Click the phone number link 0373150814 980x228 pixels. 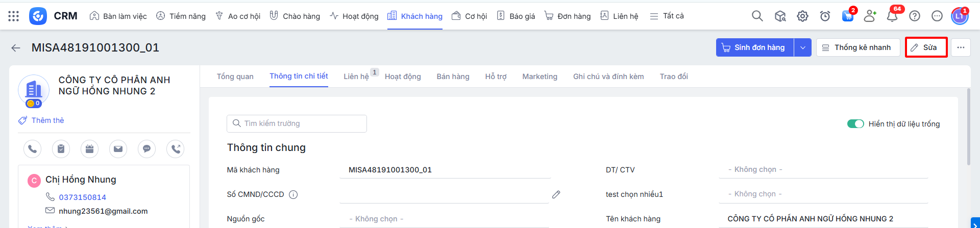(82, 197)
